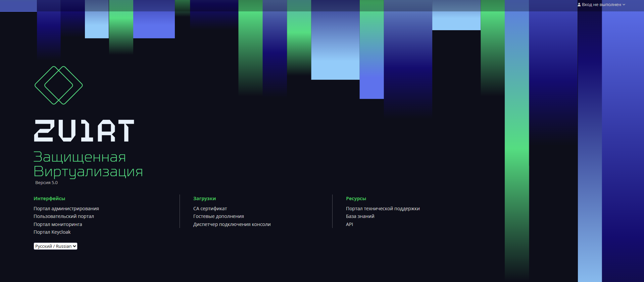Go to Портал мониторинга
This screenshot has height=282, width=644.
click(58, 224)
